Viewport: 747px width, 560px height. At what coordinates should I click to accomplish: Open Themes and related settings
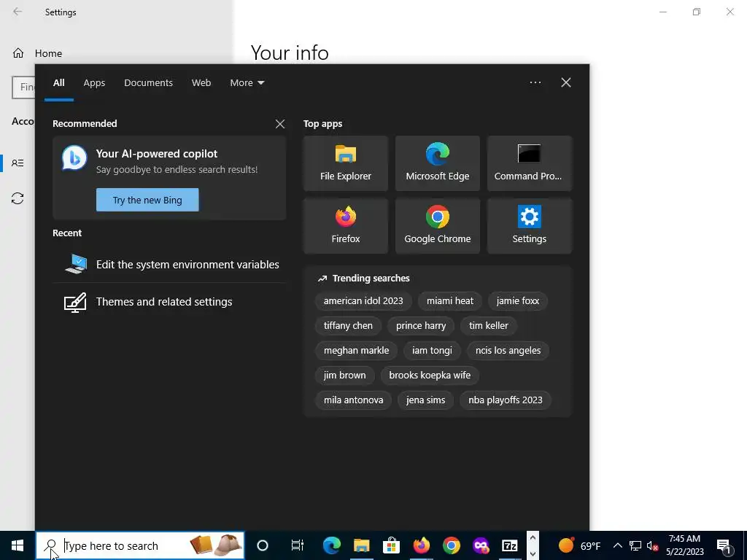(169, 302)
